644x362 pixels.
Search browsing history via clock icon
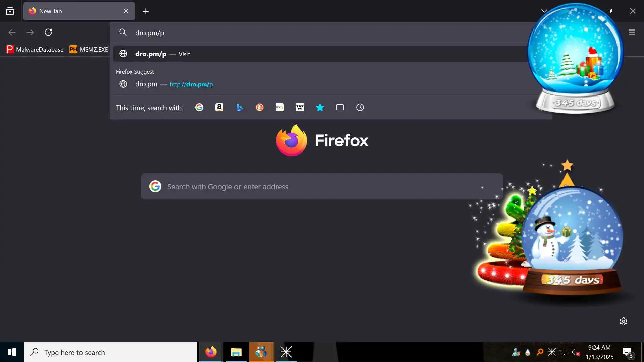tap(360, 107)
